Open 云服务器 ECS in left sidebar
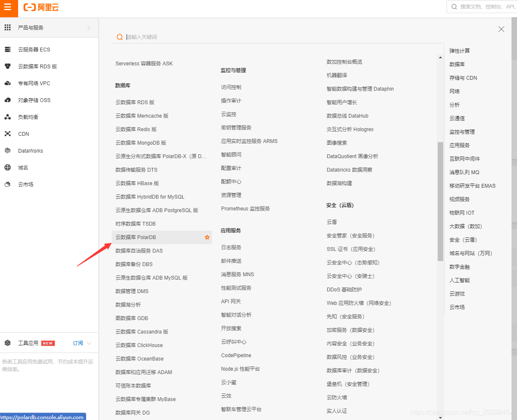Screen dimensions: 517x420 (34, 49)
